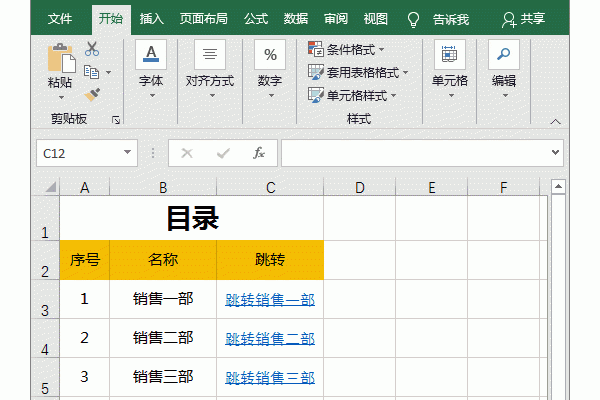Viewport: 600px width, 400px height.
Task: Select row 3 header
Action: 45,299
